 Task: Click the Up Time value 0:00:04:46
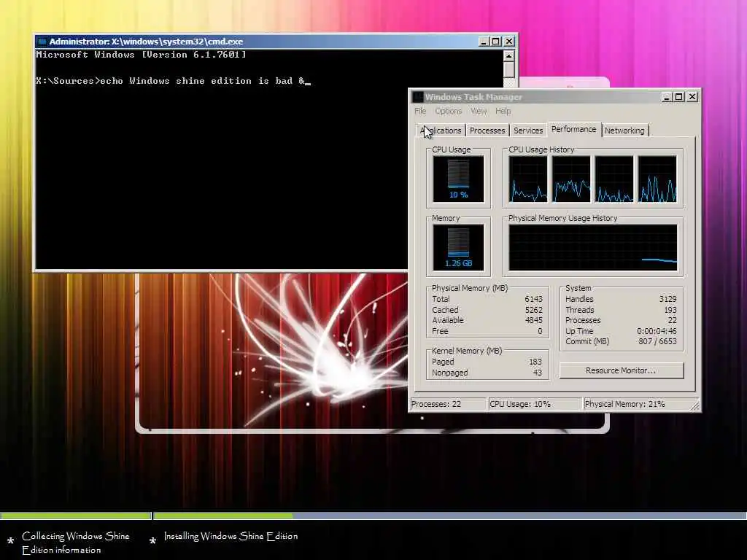tap(657, 331)
